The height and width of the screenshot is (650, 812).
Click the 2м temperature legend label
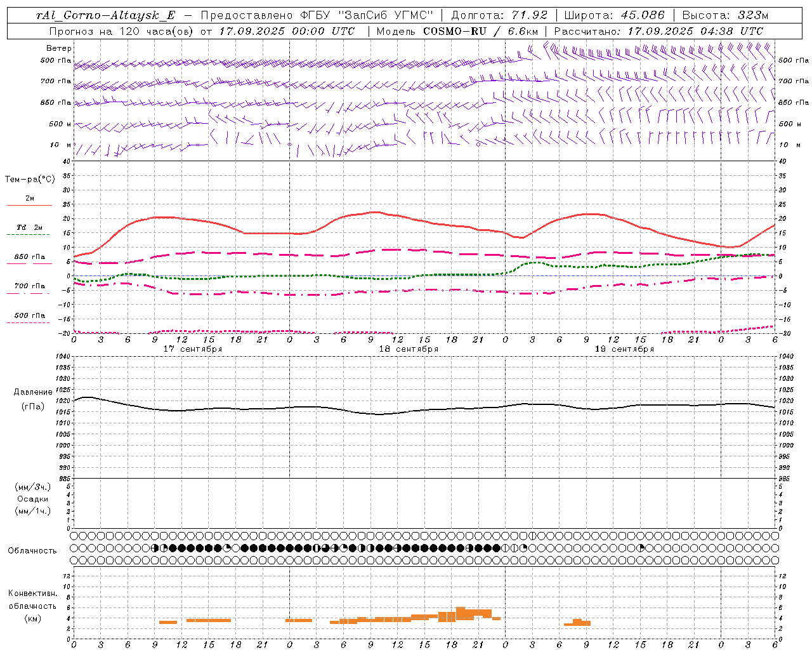[30, 198]
